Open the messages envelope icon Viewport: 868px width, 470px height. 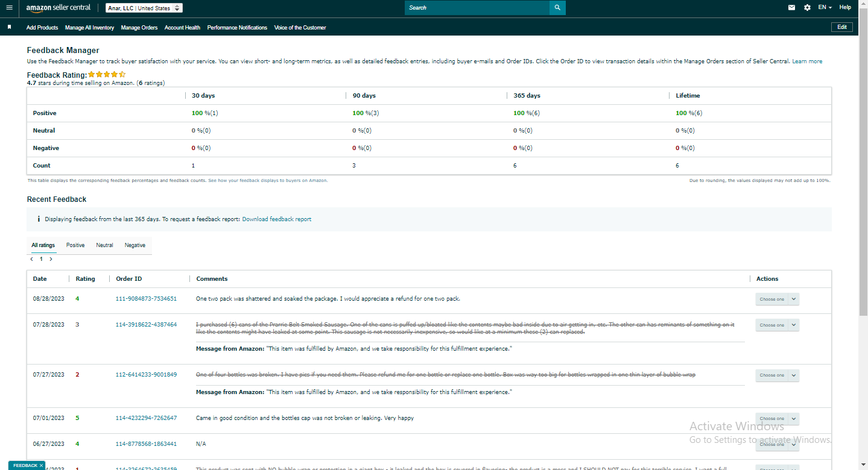point(792,8)
